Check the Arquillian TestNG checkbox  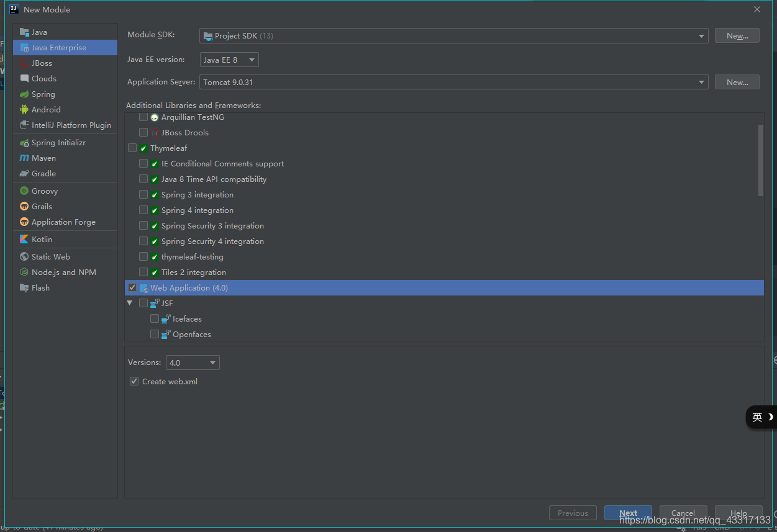click(143, 117)
